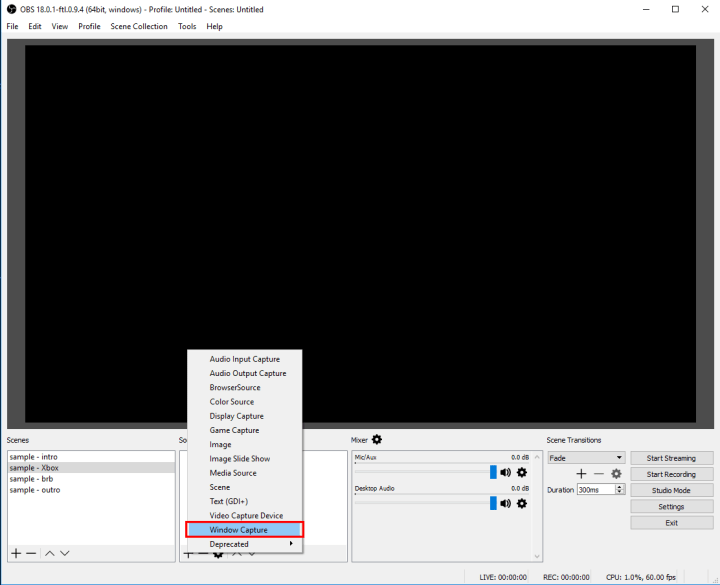Viewport: 720px width, 585px height.
Task: Click the Exit button
Action: [x=671, y=523]
